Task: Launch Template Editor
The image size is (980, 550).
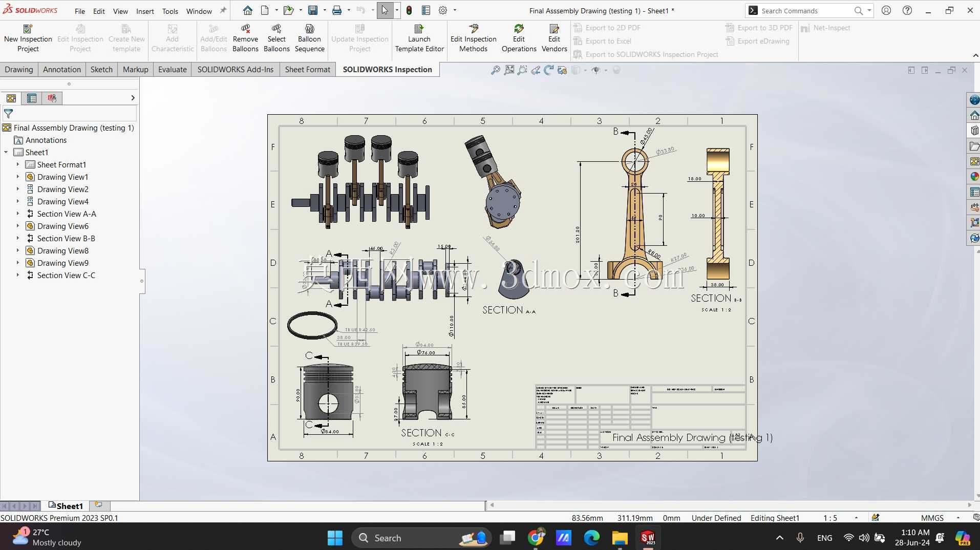Action: pos(419,38)
